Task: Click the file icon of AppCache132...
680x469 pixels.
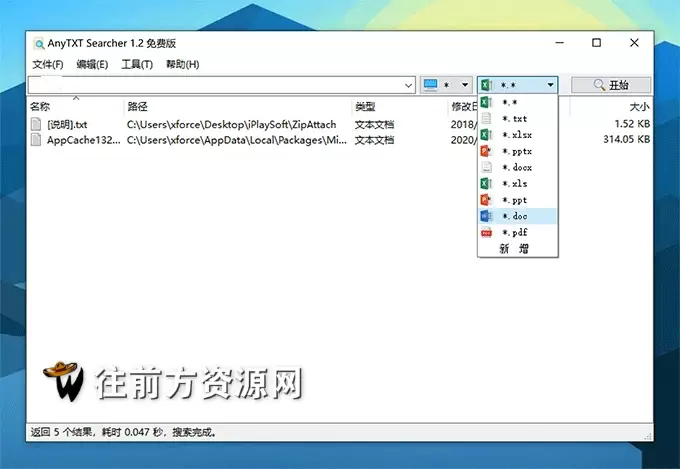Action: (36, 140)
